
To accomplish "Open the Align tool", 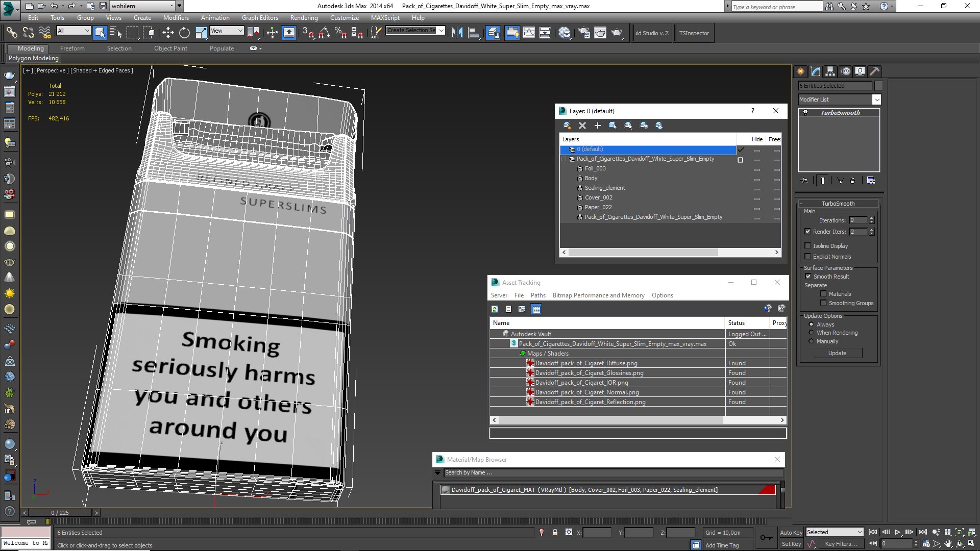I will [474, 33].
